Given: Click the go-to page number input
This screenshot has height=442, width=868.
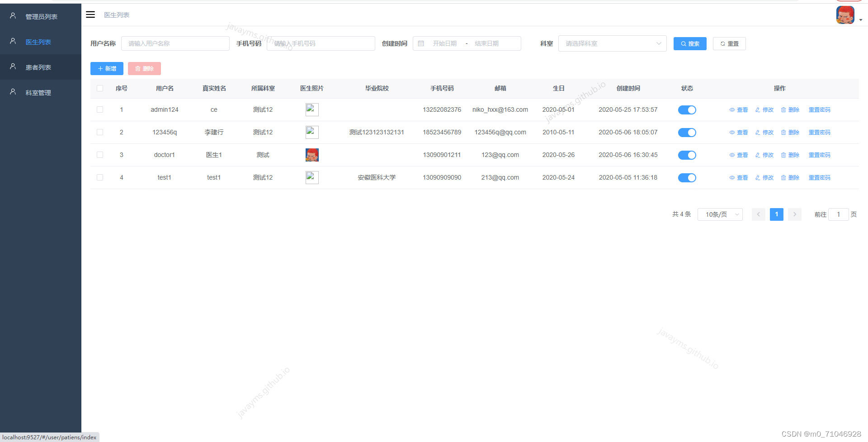Looking at the screenshot, I should [838, 214].
